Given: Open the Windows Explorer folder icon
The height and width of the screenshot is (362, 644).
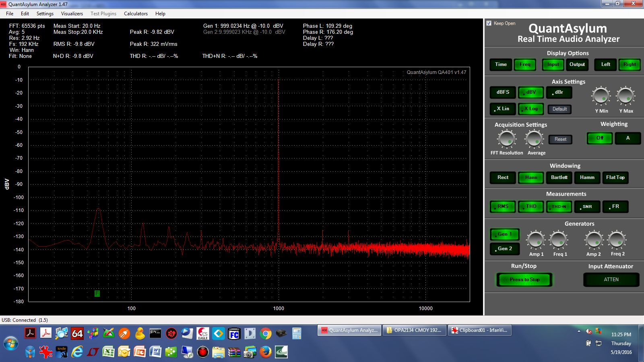Looking at the screenshot, I should click(x=218, y=352).
